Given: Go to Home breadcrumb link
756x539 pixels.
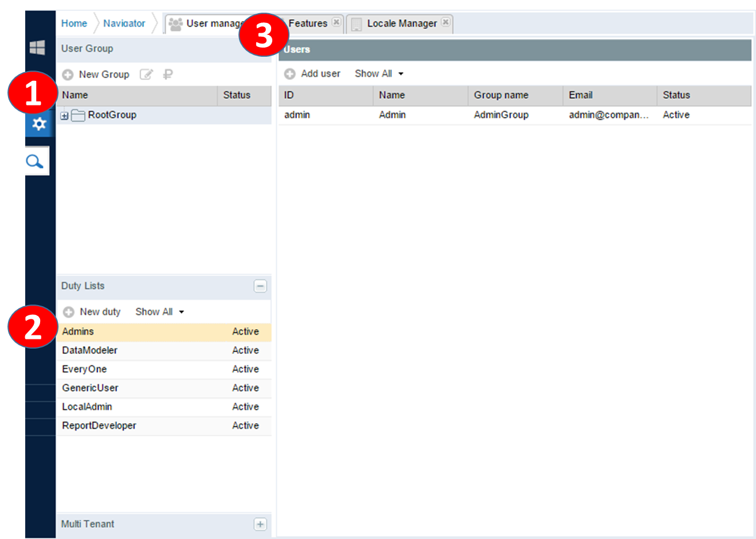Looking at the screenshot, I should coord(74,24).
